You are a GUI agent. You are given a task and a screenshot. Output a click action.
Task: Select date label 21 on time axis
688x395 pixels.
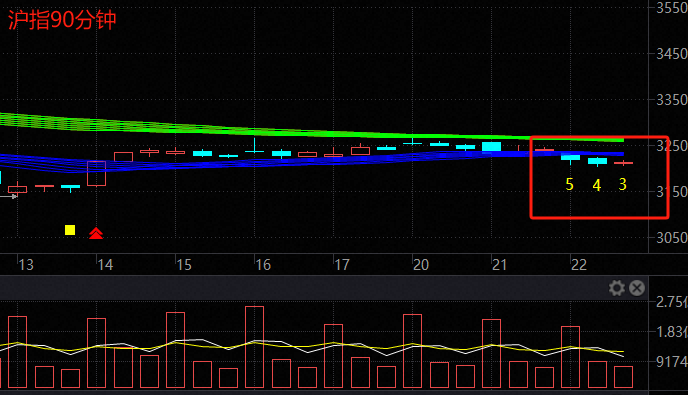coord(499,265)
